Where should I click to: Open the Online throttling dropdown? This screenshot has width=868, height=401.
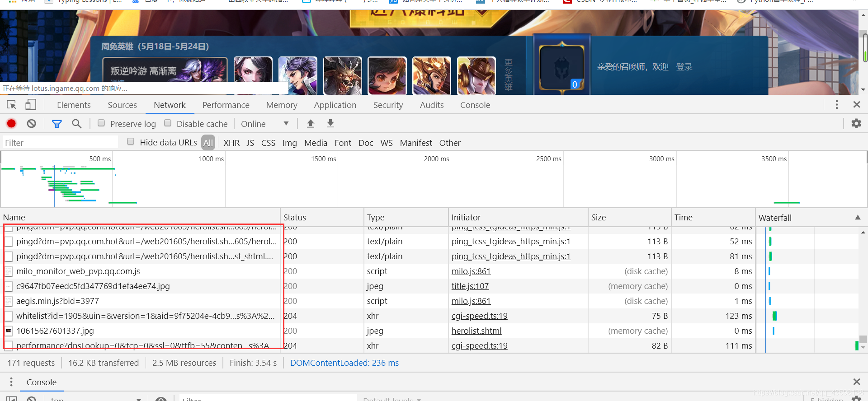pos(265,124)
